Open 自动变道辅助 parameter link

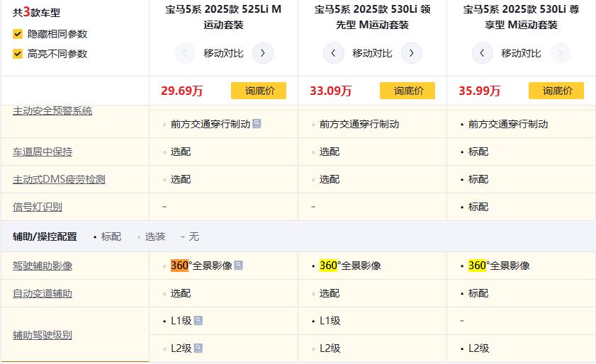click(43, 293)
